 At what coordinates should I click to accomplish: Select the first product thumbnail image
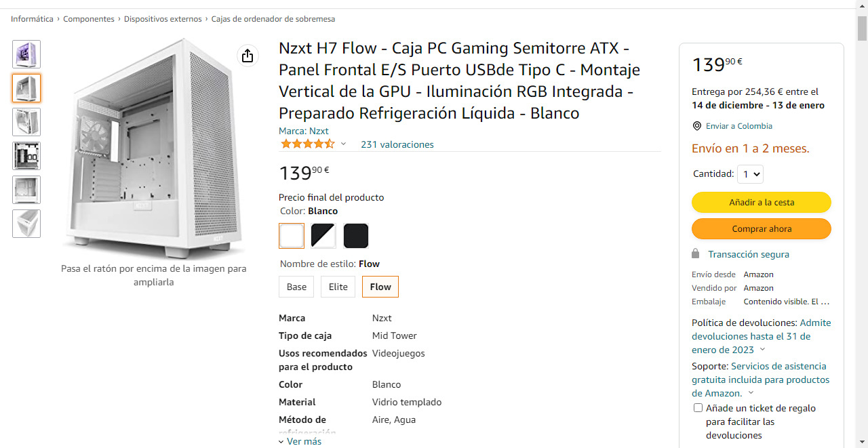click(x=26, y=54)
